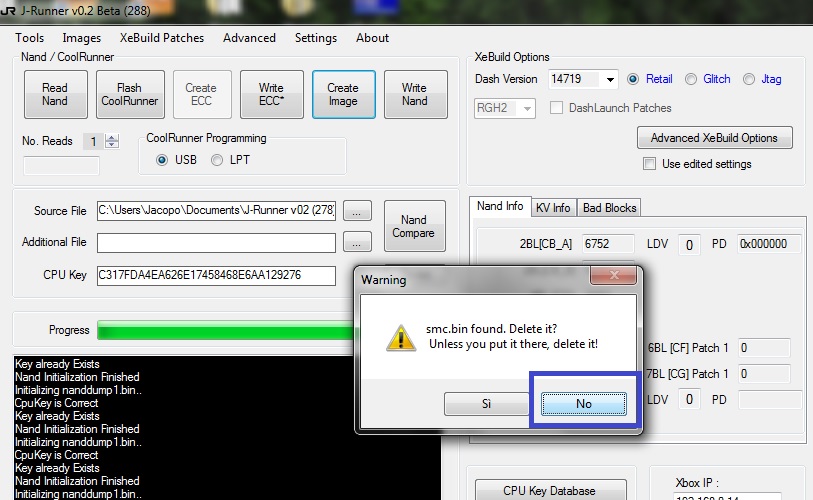Click Write ECC button
Screen dimensions: 813x500
click(x=271, y=94)
